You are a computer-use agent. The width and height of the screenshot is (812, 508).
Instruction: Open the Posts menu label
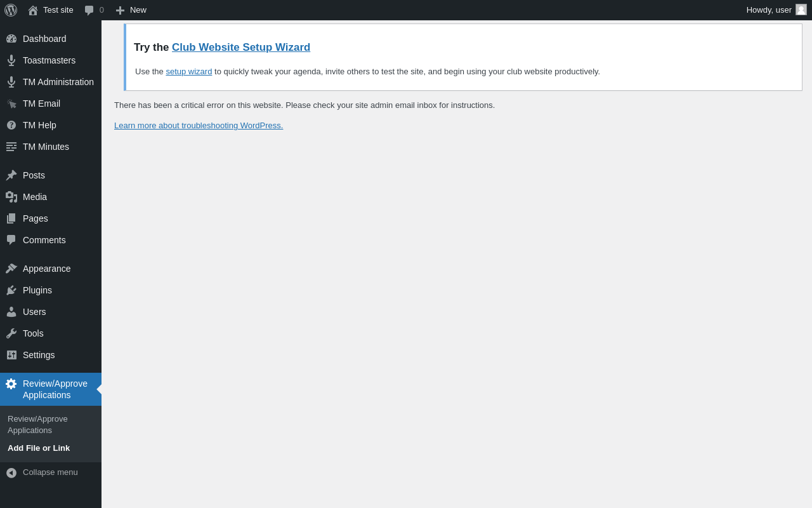34,175
